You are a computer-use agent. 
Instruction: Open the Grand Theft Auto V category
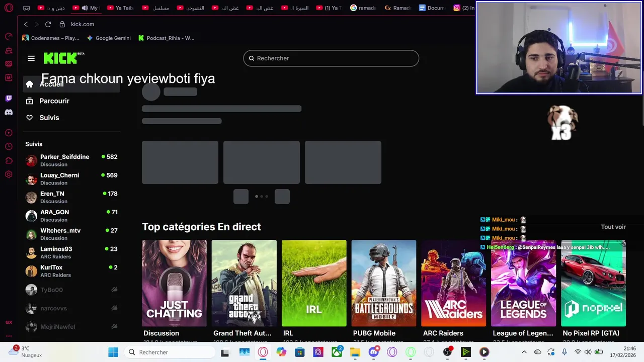click(x=244, y=283)
